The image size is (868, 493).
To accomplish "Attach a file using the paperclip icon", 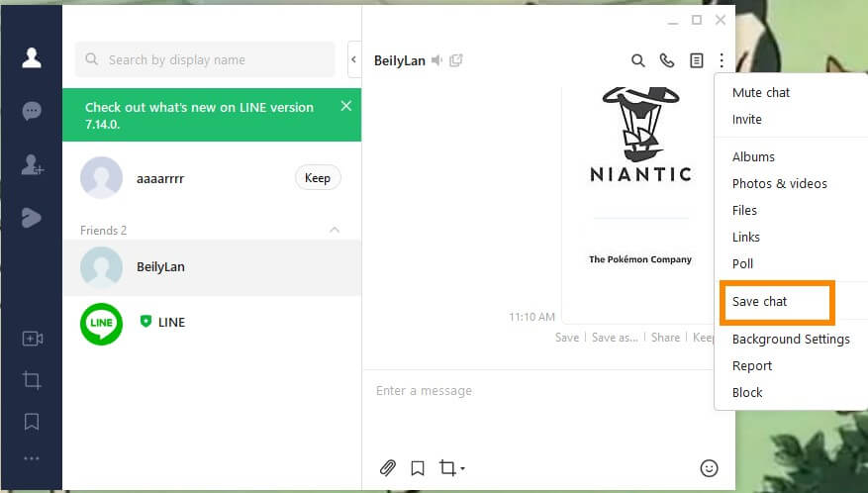I will (x=388, y=468).
